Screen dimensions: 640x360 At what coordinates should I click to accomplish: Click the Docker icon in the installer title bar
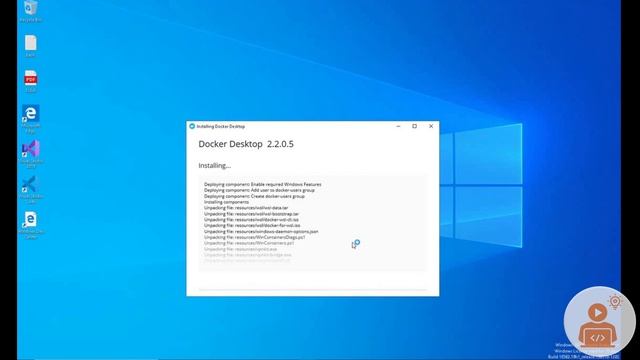(192, 126)
